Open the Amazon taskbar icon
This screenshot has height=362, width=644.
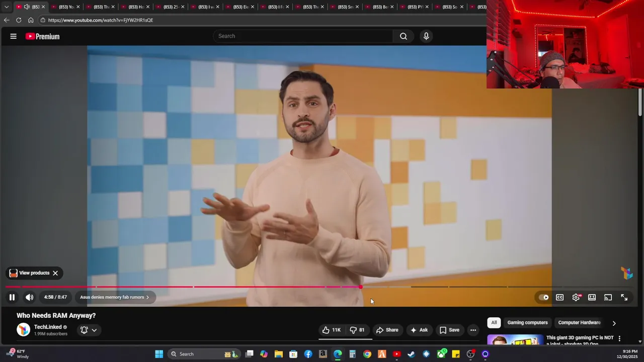[x=323, y=354]
